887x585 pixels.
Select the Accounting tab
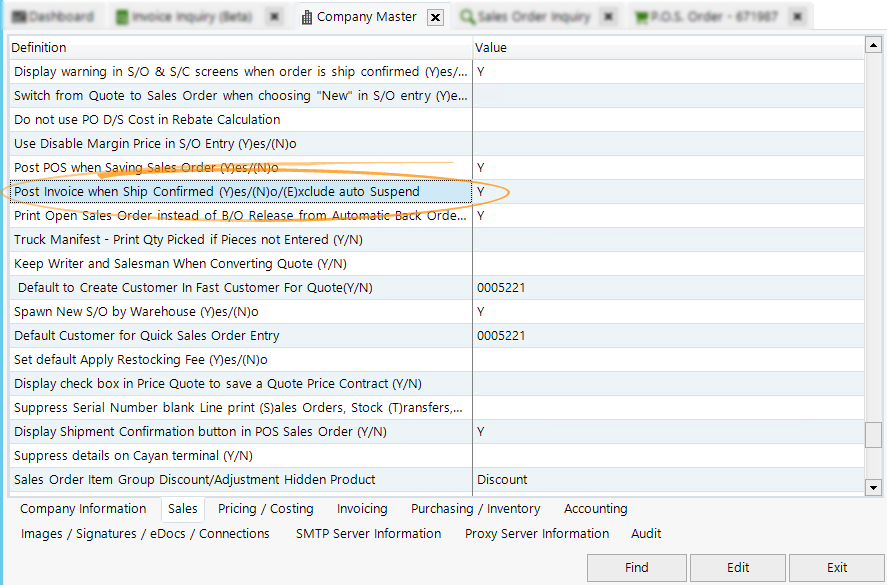pyautogui.click(x=595, y=509)
